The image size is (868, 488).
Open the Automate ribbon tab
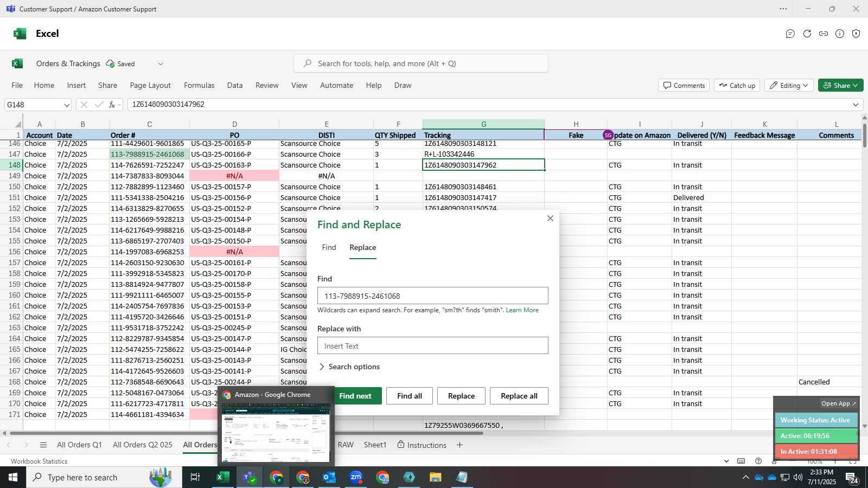(x=336, y=85)
